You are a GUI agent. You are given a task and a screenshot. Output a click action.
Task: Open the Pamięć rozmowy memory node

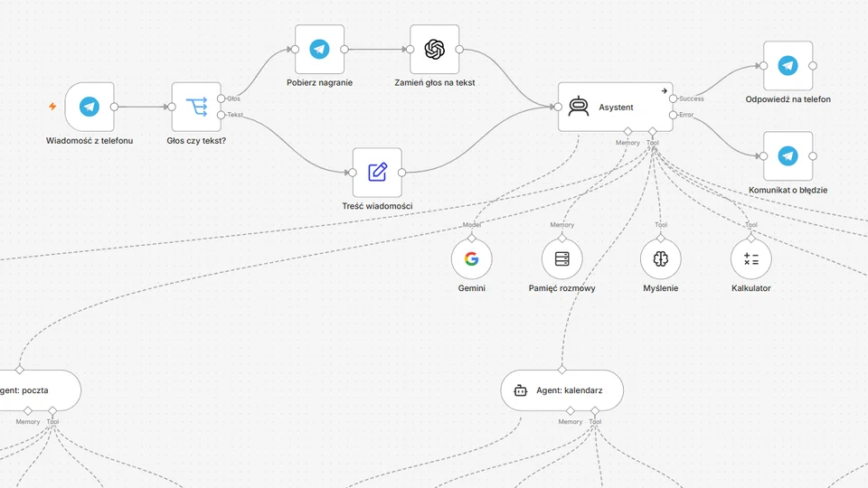(x=561, y=259)
